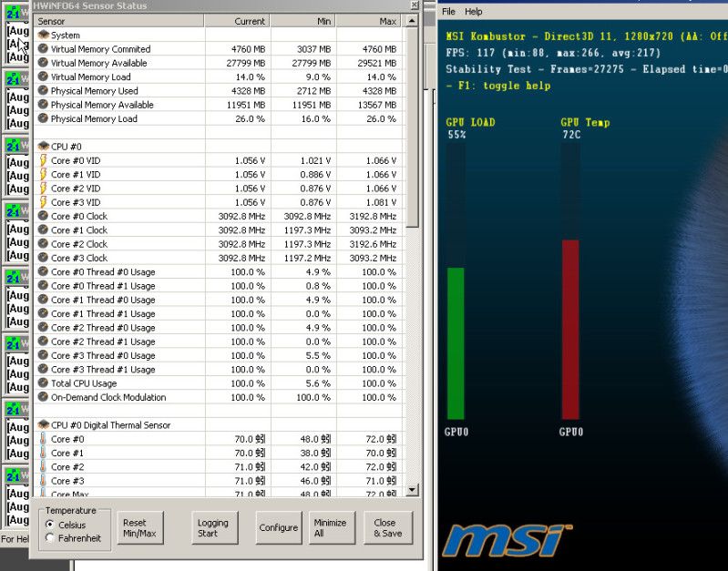728x571 pixels.
Task: Click the Core #0 Thread #0 Usage icon
Action: pyautogui.click(x=43, y=271)
